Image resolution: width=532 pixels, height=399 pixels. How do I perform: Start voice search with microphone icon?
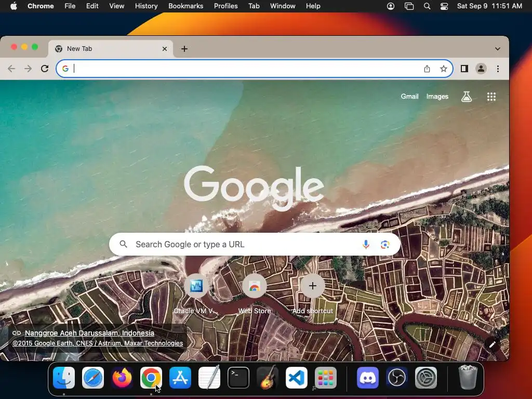pyautogui.click(x=366, y=244)
